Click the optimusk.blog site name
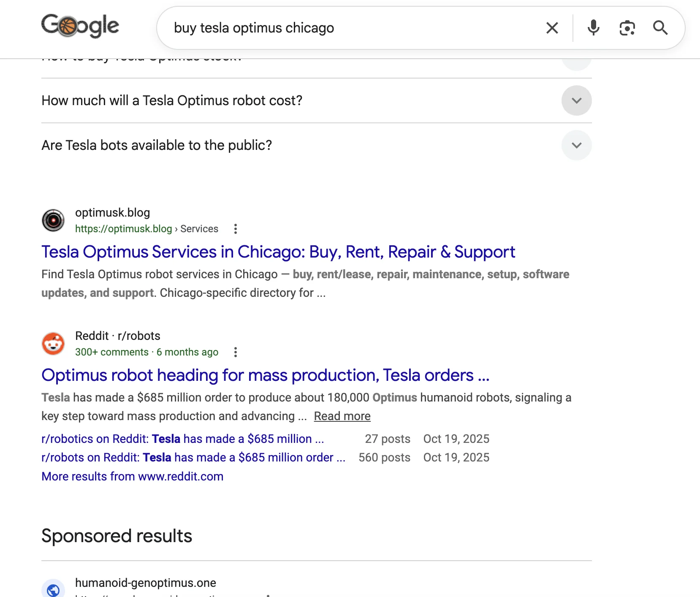The image size is (700, 597). [112, 212]
